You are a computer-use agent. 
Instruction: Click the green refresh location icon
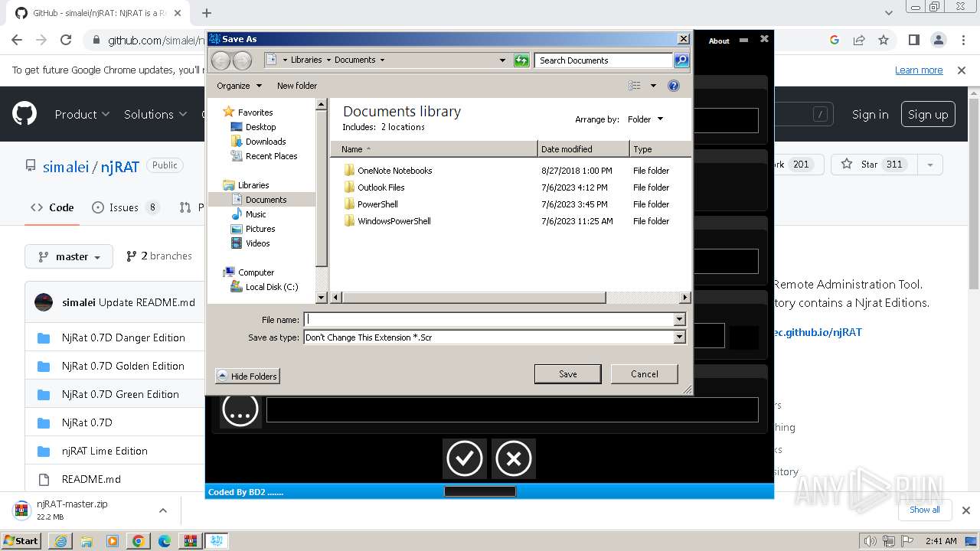(521, 60)
